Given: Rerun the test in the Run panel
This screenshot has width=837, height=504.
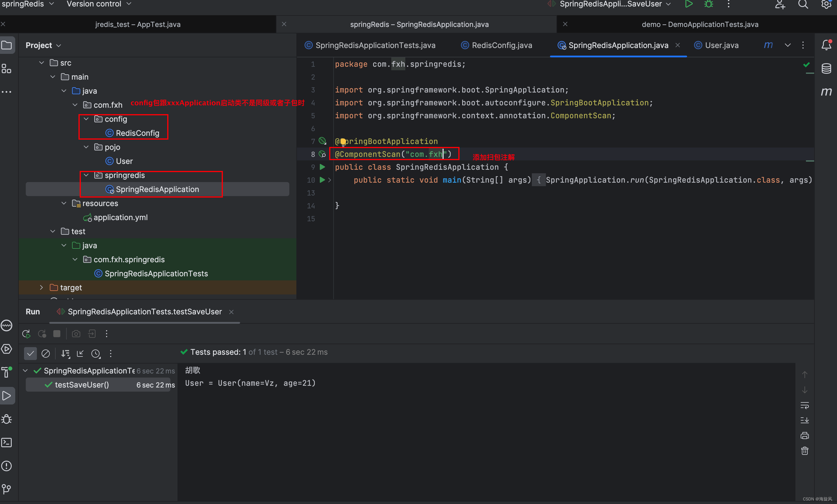Looking at the screenshot, I should 26,334.
